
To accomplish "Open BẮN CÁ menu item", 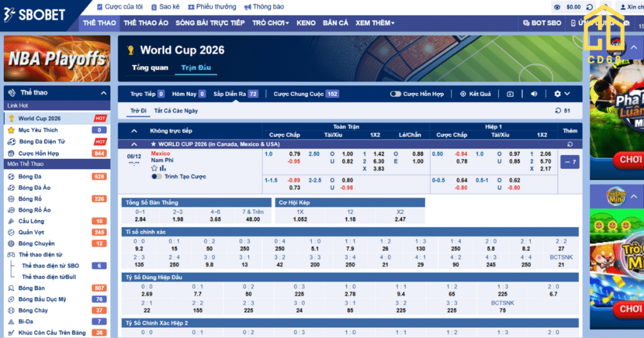I will [336, 23].
